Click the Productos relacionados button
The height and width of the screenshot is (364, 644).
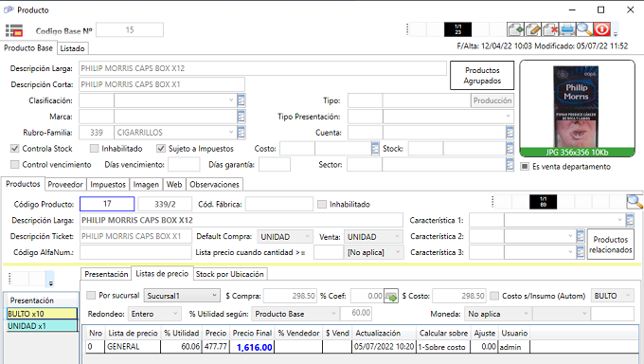click(610, 245)
